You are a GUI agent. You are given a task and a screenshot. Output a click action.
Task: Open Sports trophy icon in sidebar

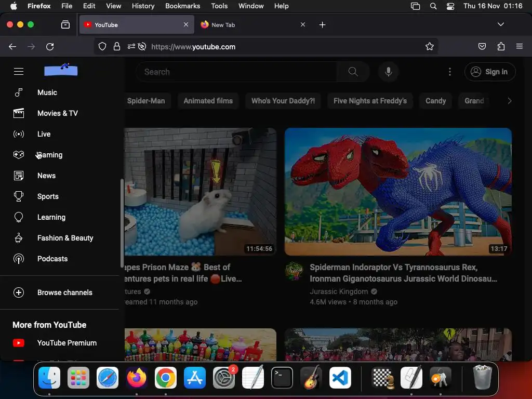pyautogui.click(x=19, y=196)
